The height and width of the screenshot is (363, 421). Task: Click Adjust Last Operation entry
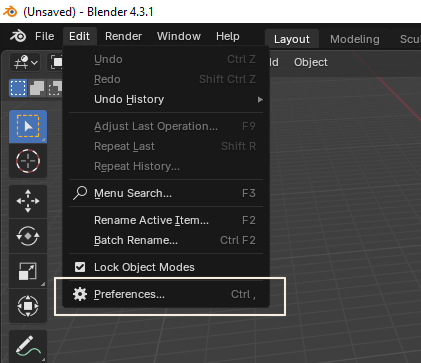coord(166,126)
